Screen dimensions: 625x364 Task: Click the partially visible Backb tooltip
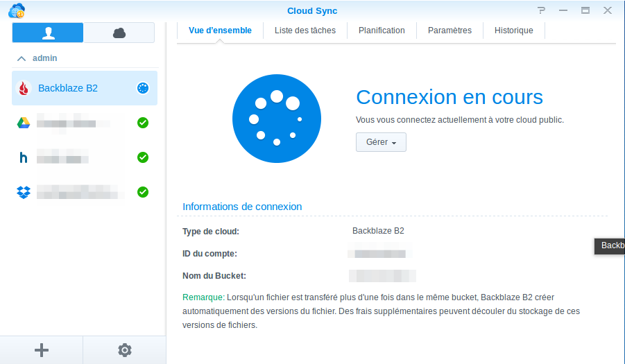click(610, 245)
